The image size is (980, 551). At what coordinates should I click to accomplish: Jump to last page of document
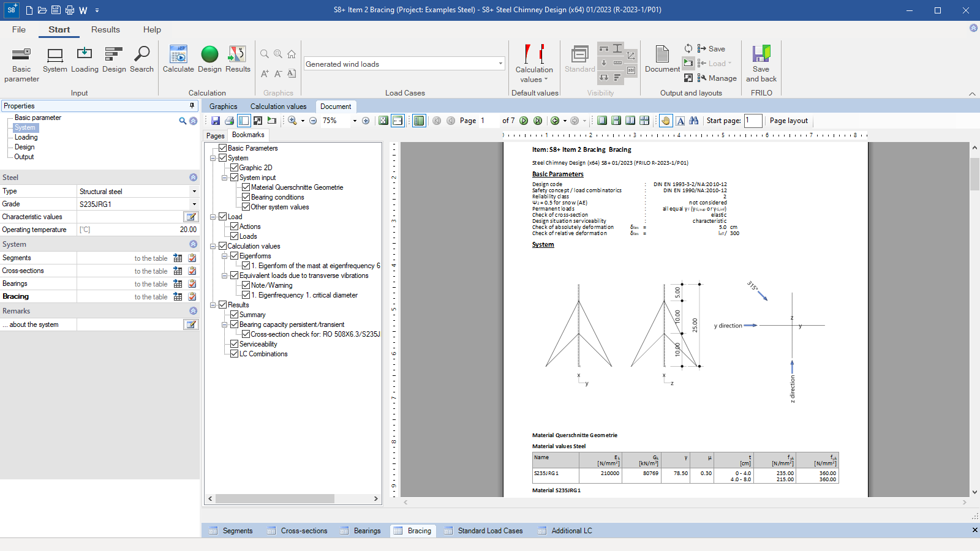tap(538, 121)
